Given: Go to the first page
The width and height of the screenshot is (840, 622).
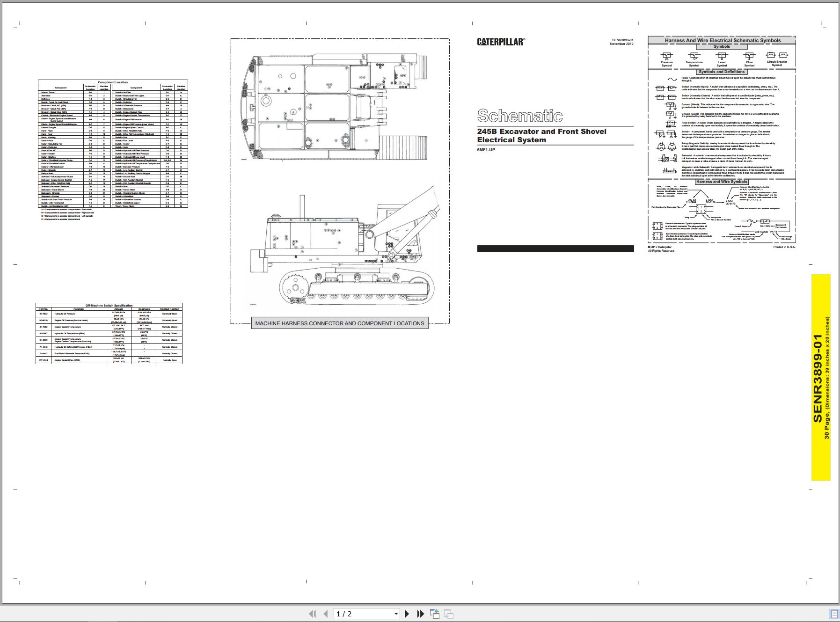Looking at the screenshot, I should point(312,614).
